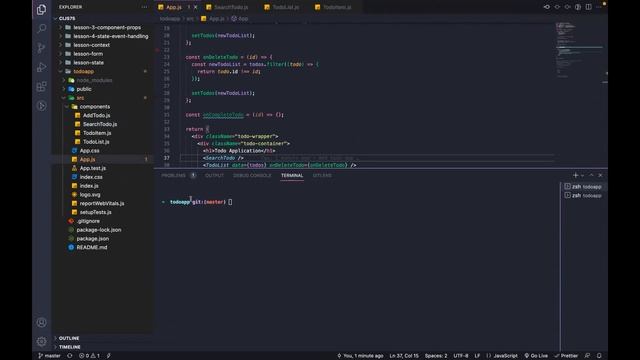Start Go Live server from status bar
This screenshot has width=640, height=360.
point(536,356)
